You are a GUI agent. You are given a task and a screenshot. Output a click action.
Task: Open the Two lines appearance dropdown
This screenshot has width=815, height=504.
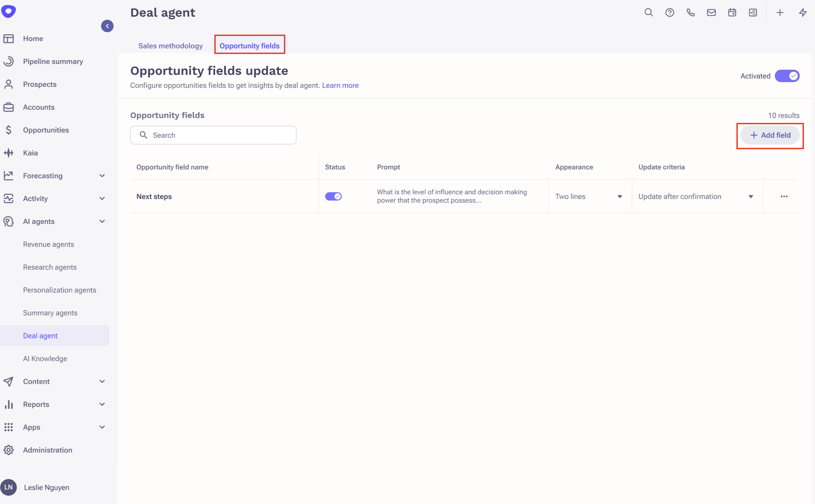click(589, 197)
